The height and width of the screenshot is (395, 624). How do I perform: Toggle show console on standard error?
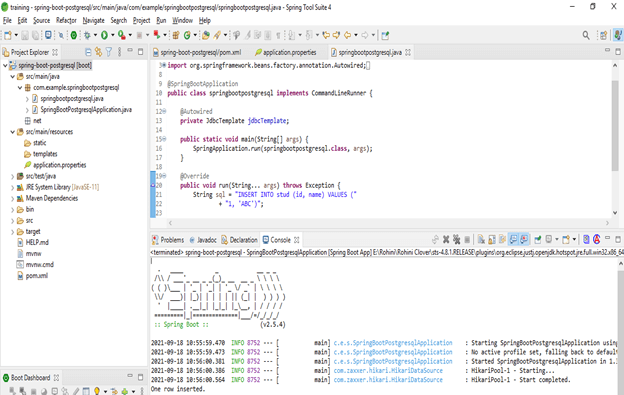[x=524, y=239]
